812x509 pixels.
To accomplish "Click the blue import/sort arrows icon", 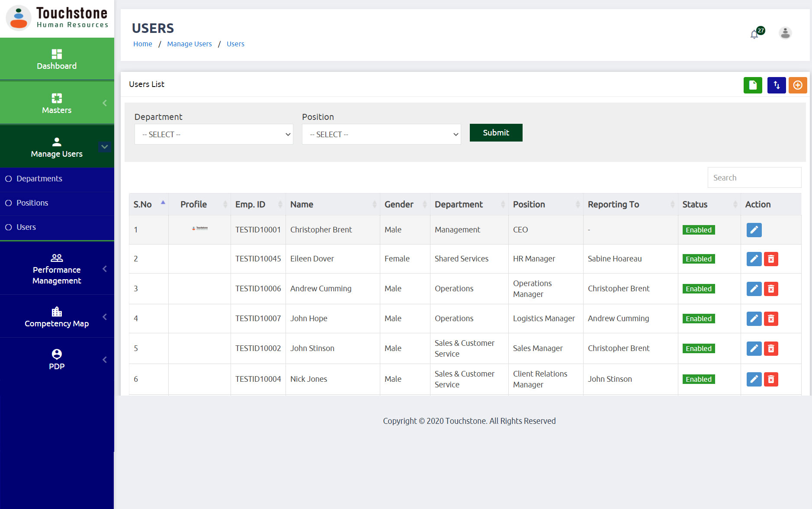I will click(x=776, y=85).
